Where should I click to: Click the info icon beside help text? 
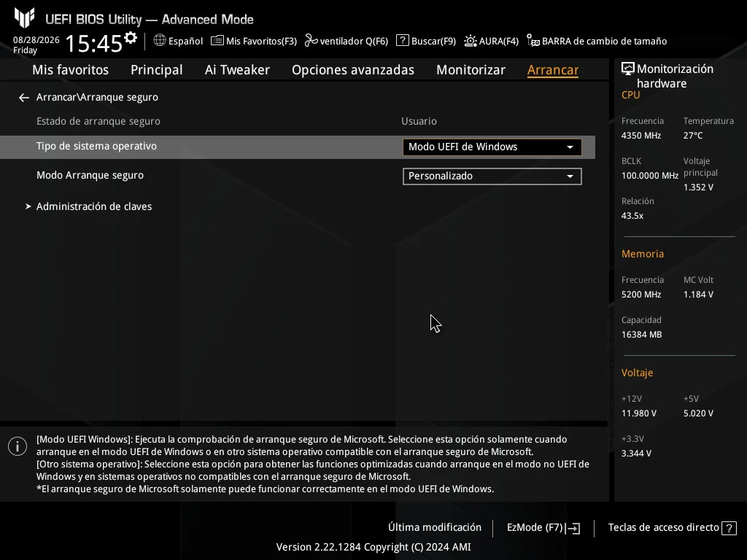coord(18,446)
